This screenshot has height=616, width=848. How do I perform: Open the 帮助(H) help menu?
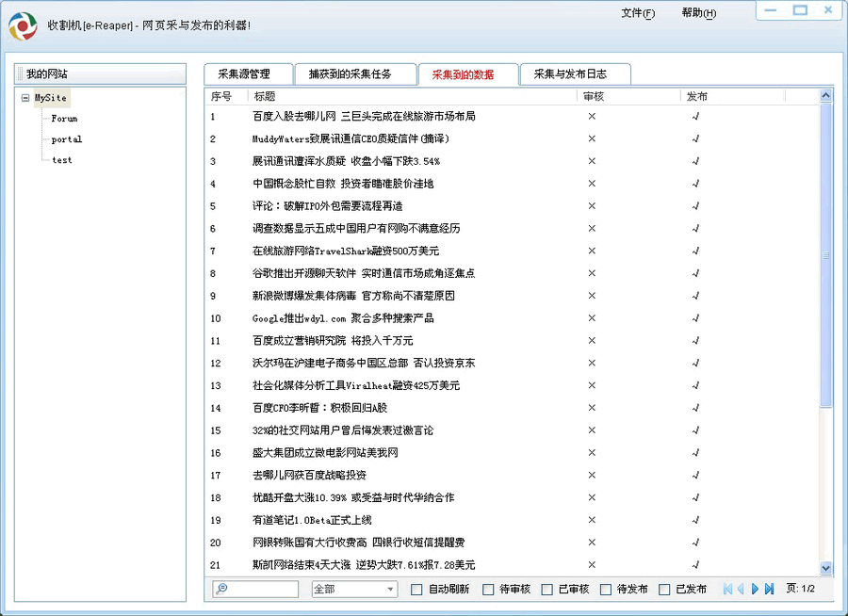tap(697, 13)
